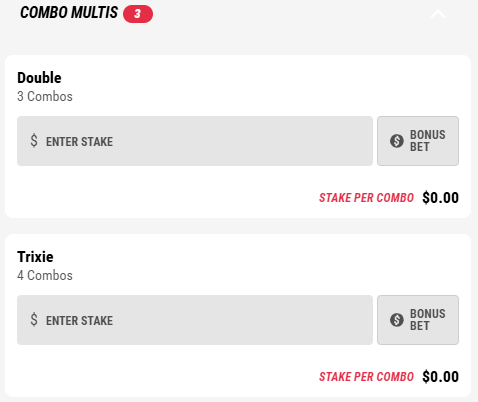478x402 pixels.
Task: Click the 3 Combos text under Double
Action: pyautogui.click(x=45, y=96)
